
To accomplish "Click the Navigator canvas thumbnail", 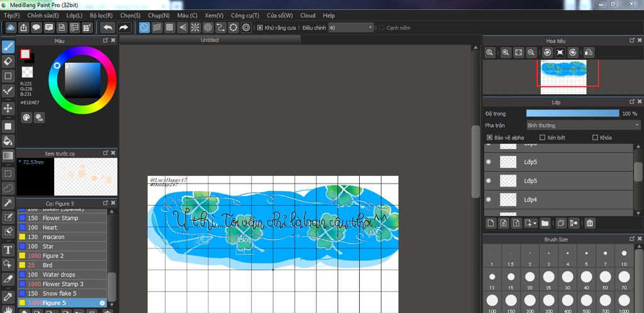I will (x=563, y=77).
